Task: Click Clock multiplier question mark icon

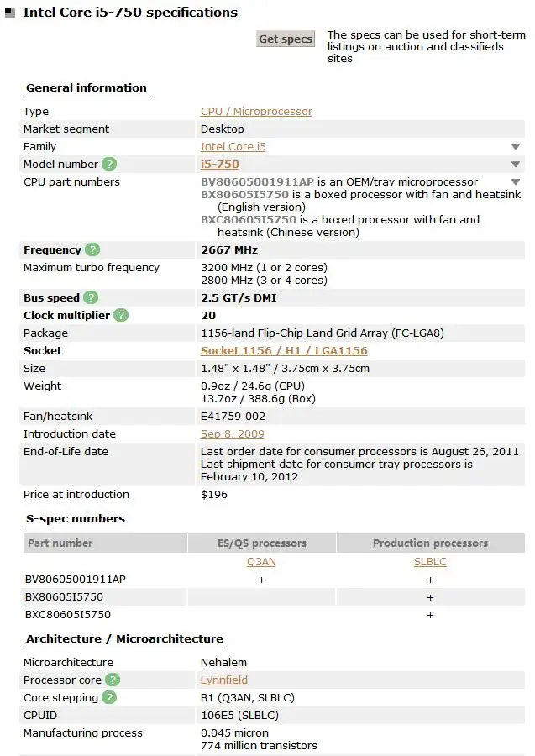Action: point(121,315)
